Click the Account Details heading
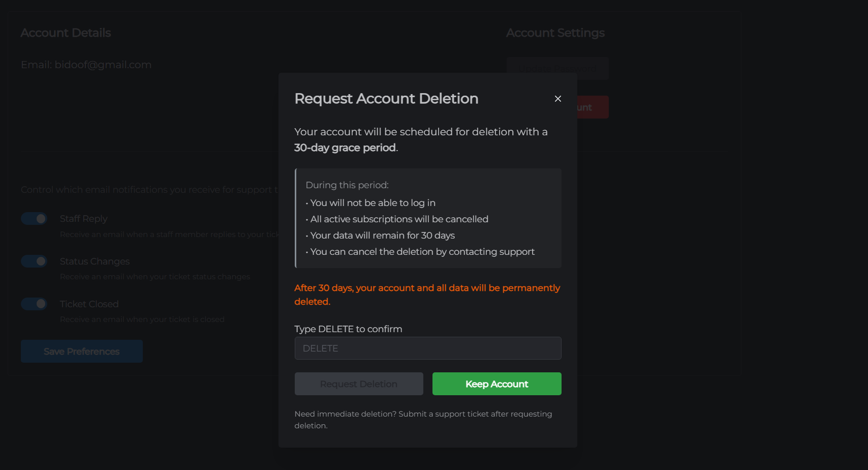The height and width of the screenshot is (470, 868). 66,33
